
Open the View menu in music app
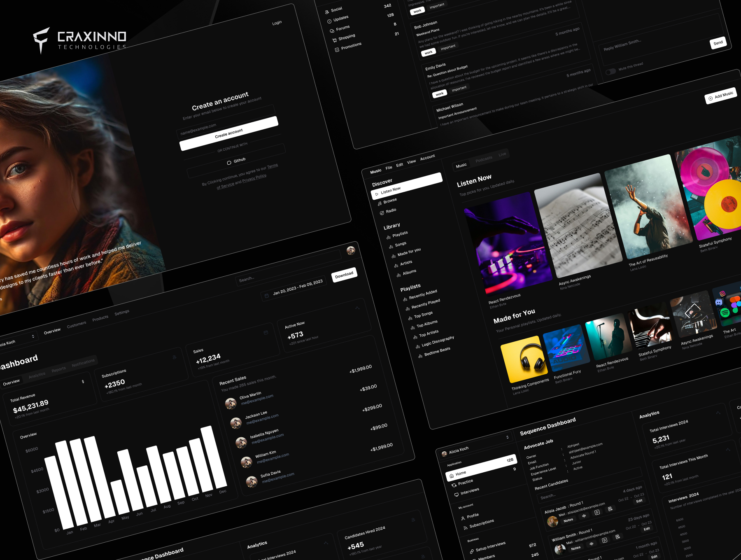click(412, 162)
